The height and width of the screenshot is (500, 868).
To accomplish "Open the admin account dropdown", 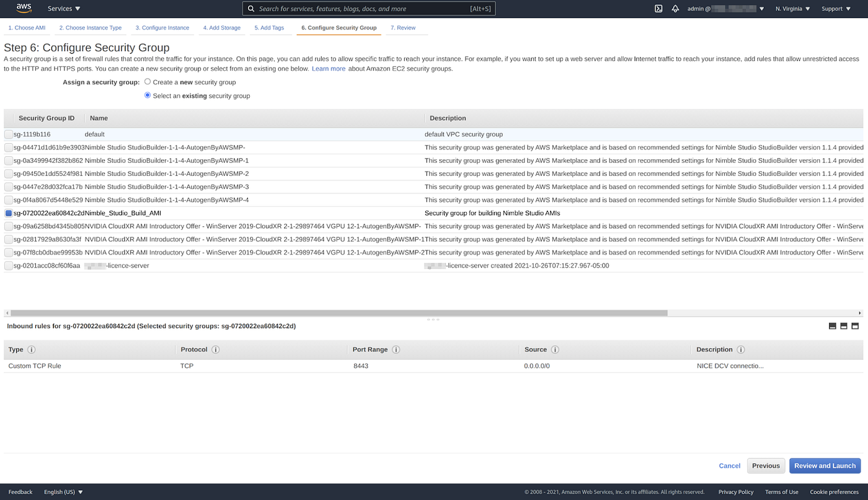I will tap(726, 9).
